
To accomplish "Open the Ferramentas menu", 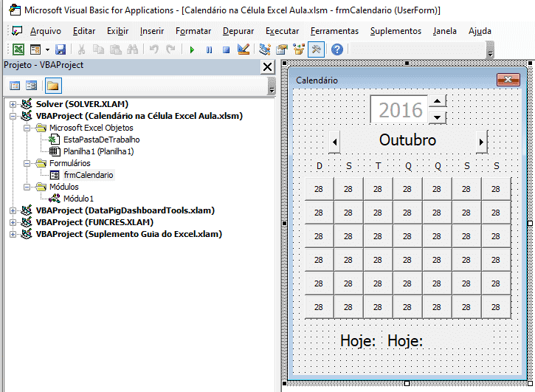I will tap(334, 31).
